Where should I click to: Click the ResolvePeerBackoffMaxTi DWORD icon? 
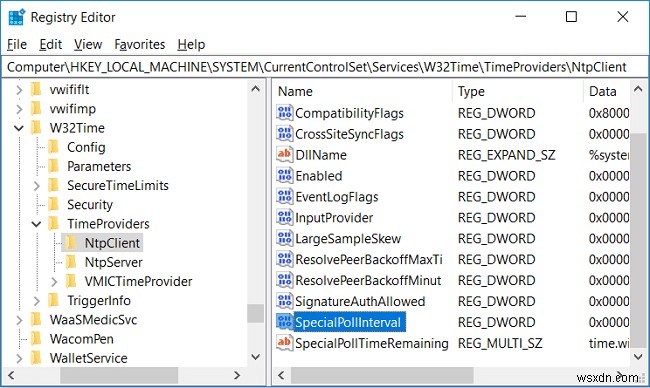pos(284,259)
